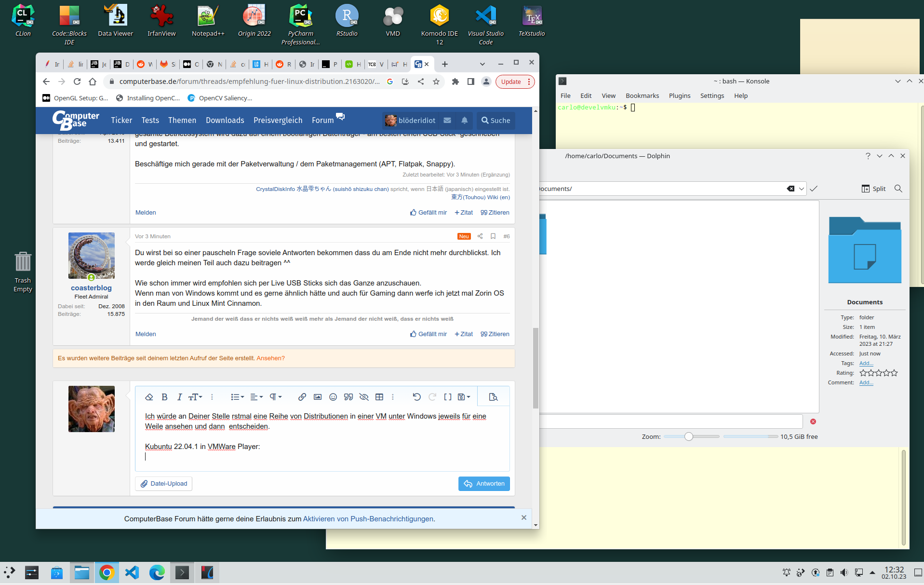Toggle italic formatting in the reply editor
This screenshot has height=585, width=924.
pos(179,397)
